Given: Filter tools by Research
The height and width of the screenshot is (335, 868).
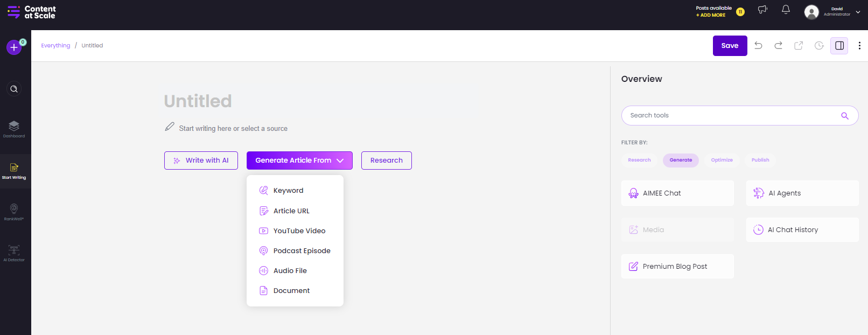Looking at the screenshot, I should (x=639, y=160).
